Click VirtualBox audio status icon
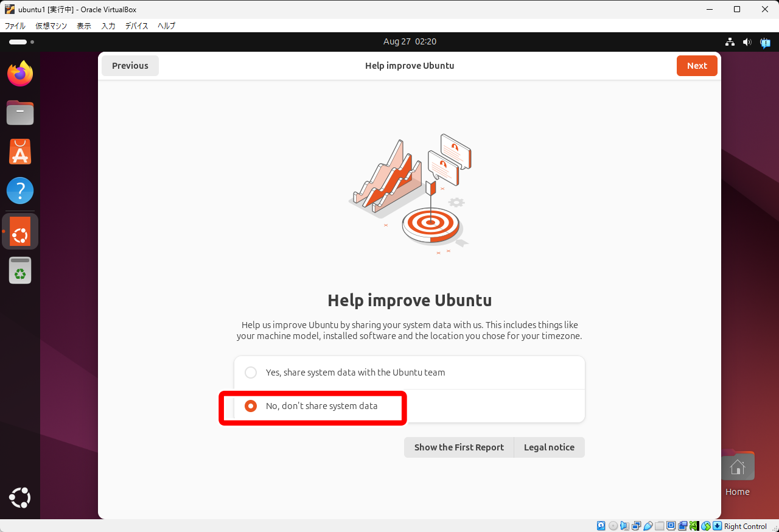This screenshot has width=779, height=532. pos(624,526)
